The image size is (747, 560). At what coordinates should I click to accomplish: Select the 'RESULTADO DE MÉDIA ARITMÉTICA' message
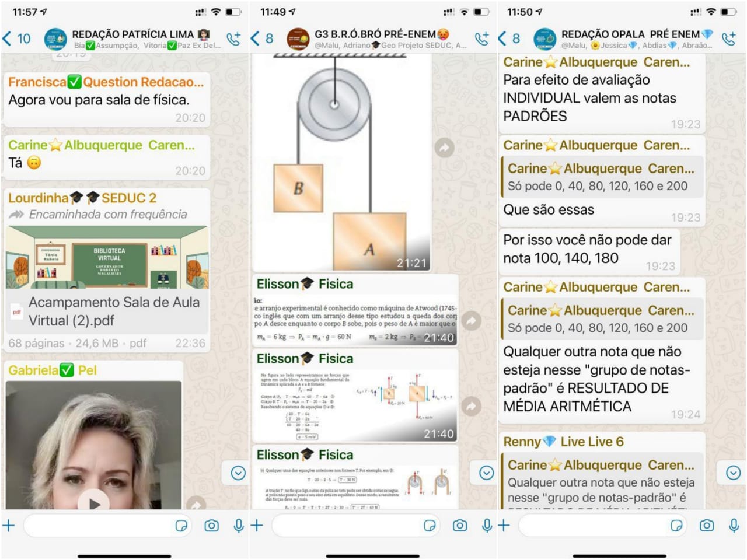tap(602, 351)
